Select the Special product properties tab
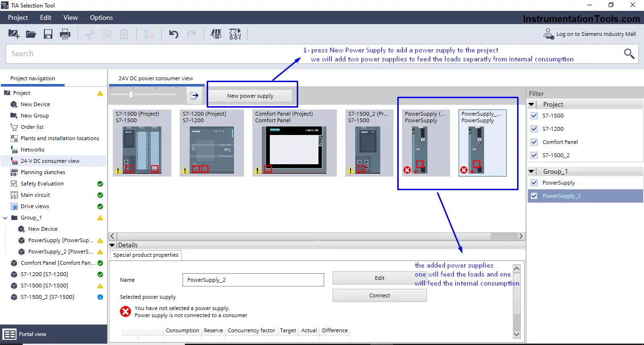This screenshot has width=644, height=345. (x=146, y=255)
